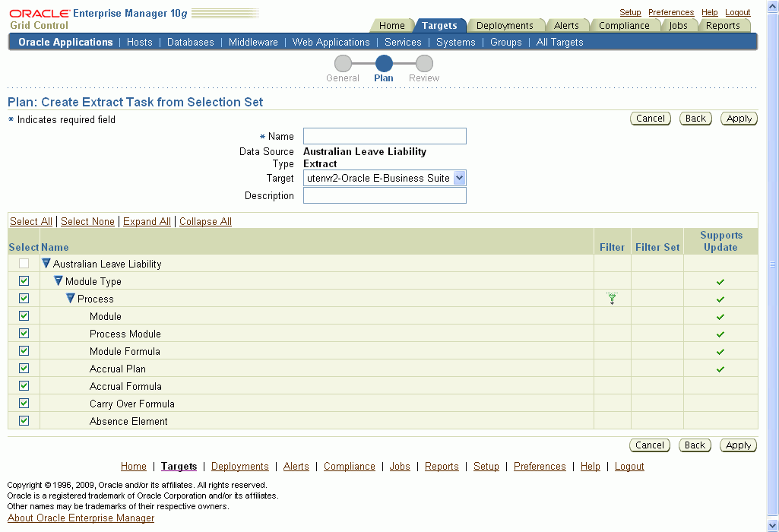Image resolution: width=779 pixels, height=532 pixels.
Task: Collapse the Australian Leave Liability node
Action: pyautogui.click(x=46, y=263)
